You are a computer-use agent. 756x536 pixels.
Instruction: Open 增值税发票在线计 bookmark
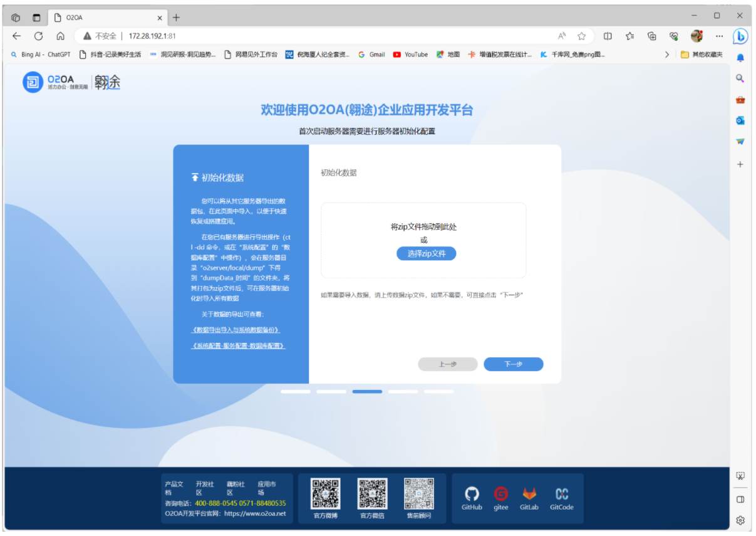[499, 55]
